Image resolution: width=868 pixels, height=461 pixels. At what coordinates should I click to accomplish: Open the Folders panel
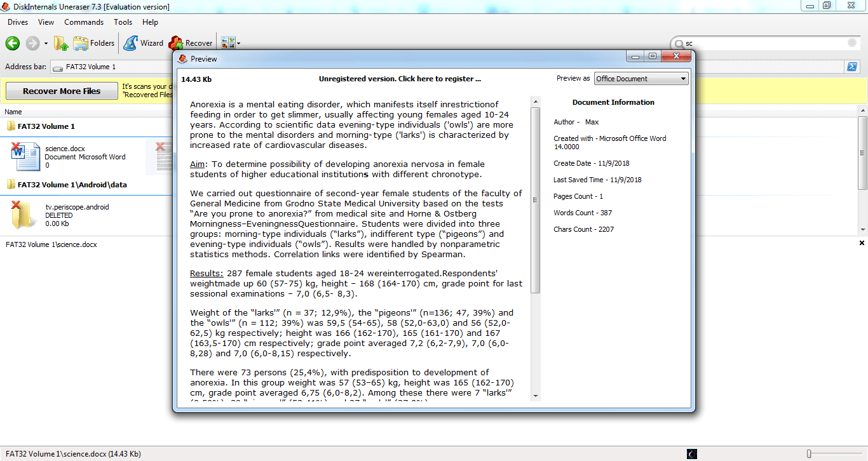[94, 43]
